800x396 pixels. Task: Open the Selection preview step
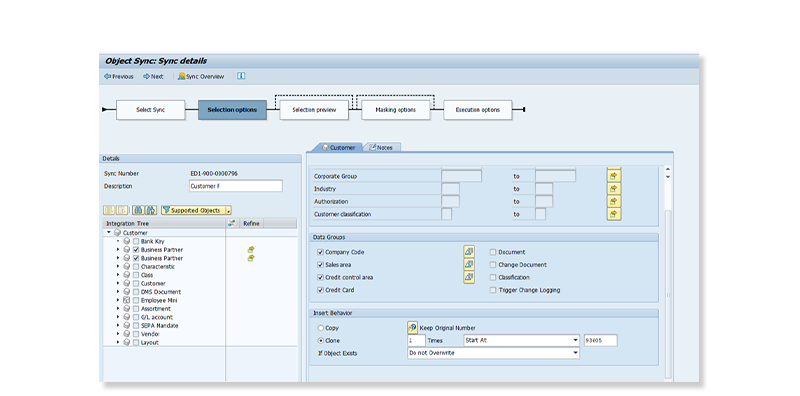tap(314, 110)
